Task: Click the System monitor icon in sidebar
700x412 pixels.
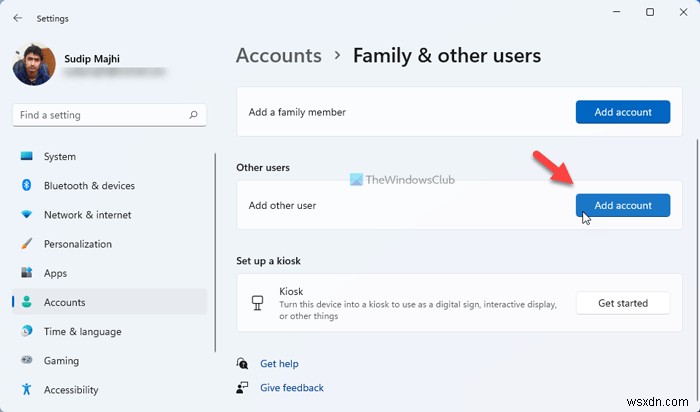Action: (26, 157)
